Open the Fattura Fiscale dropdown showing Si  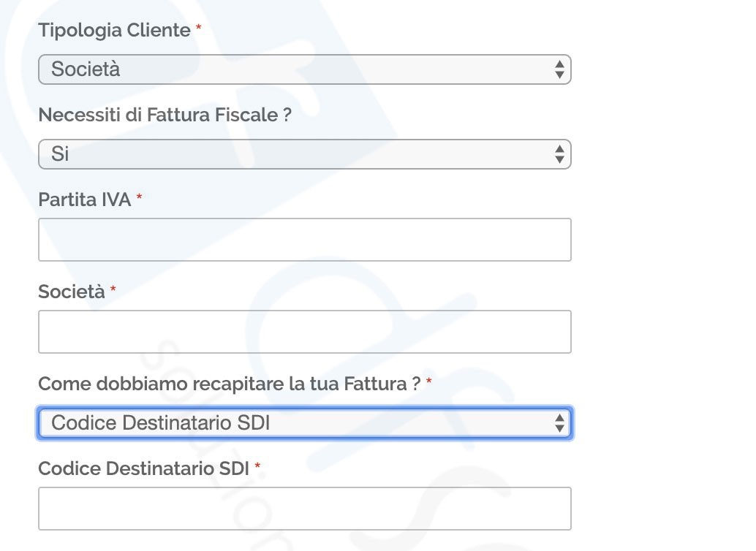pos(305,154)
